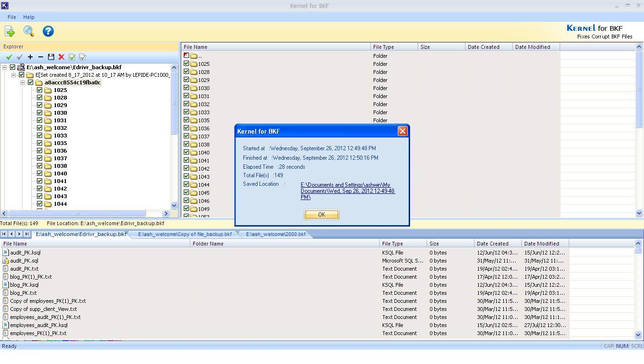Switch to Copy of file_backup.bkf tab
The image size is (644, 364).
point(185,234)
